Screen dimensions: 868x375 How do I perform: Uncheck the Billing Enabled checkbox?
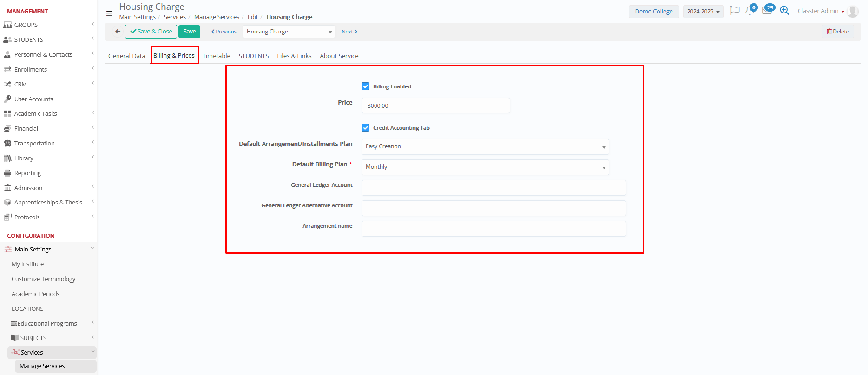click(x=366, y=86)
